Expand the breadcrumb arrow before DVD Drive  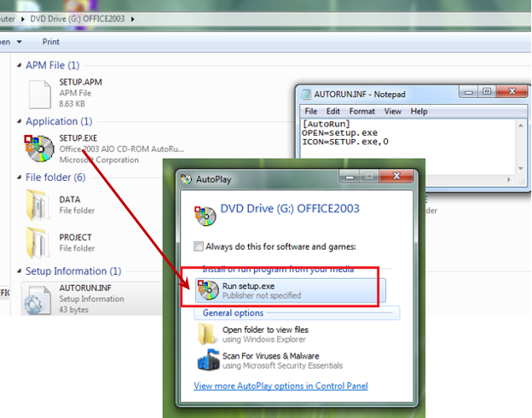tap(23, 19)
